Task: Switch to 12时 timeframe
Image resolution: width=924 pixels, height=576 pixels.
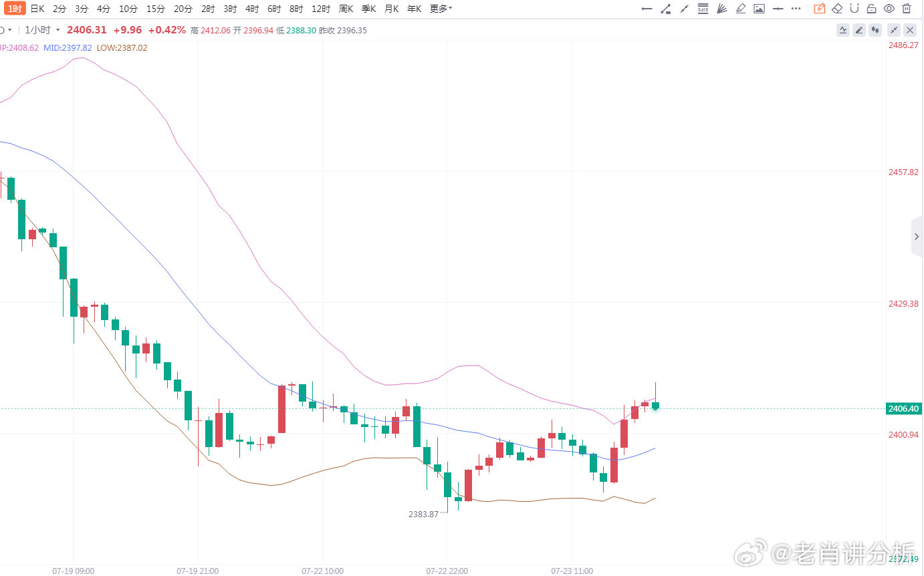Action: (x=321, y=9)
